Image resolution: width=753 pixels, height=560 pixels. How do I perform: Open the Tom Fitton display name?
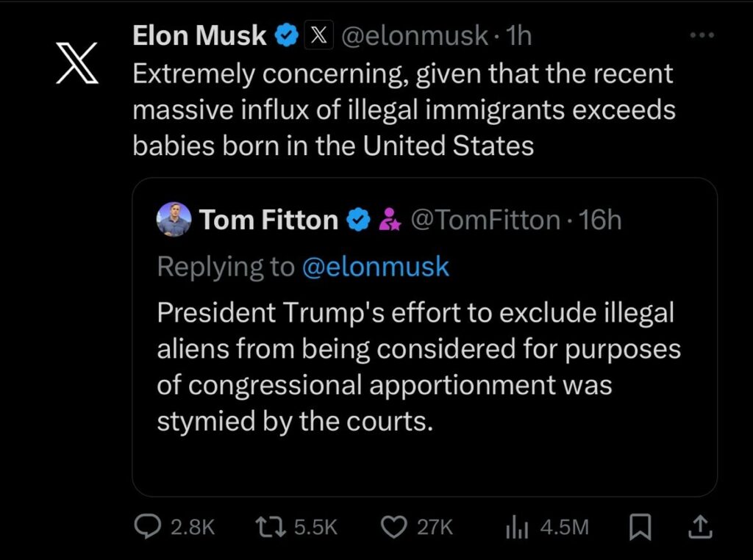point(268,220)
